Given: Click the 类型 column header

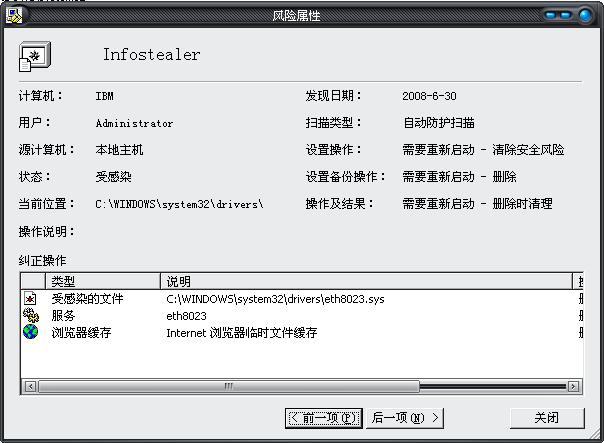Looking at the screenshot, I should tap(103, 281).
